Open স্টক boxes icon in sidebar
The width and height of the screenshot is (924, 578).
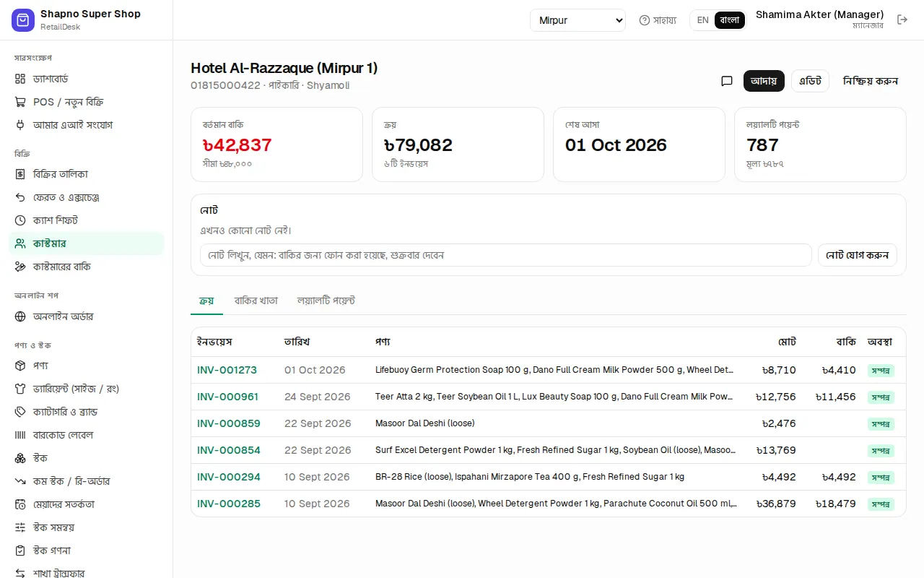click(20, 458)
